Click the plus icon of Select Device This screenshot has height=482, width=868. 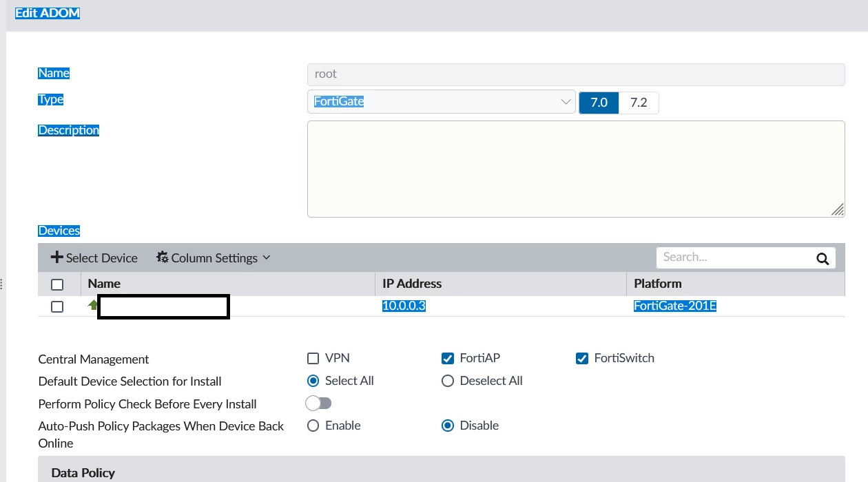click(57, 258)
